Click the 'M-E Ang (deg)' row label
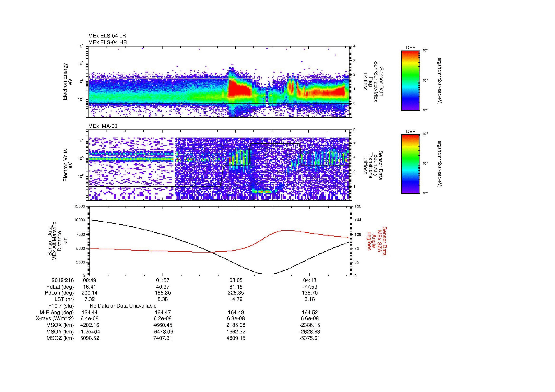This screenshot has height=392, width=555. coord(56,313)
